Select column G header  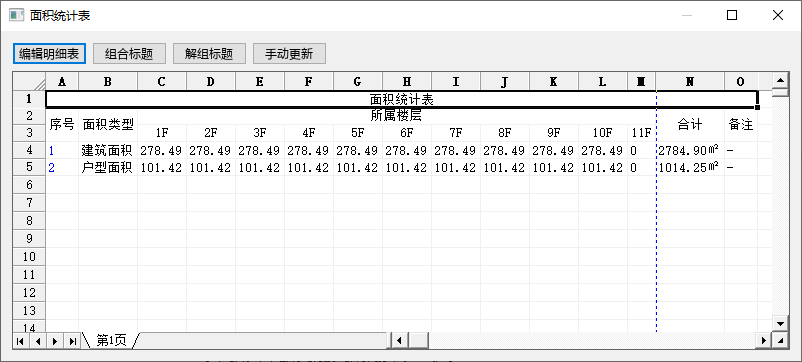[x=358, y=81]
